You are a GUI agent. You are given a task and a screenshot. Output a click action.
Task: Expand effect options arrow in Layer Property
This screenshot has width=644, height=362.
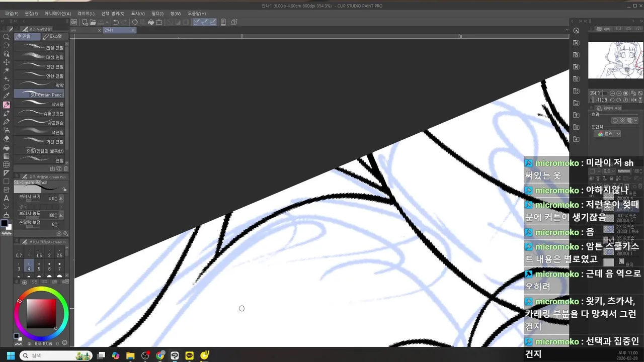tap(636, 121)
